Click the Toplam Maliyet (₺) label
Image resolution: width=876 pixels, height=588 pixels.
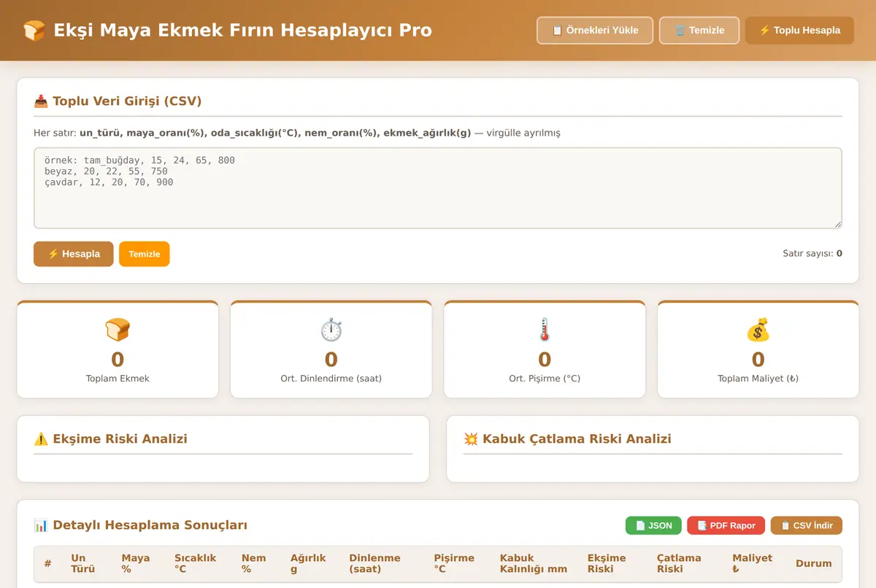coord(758,379)
